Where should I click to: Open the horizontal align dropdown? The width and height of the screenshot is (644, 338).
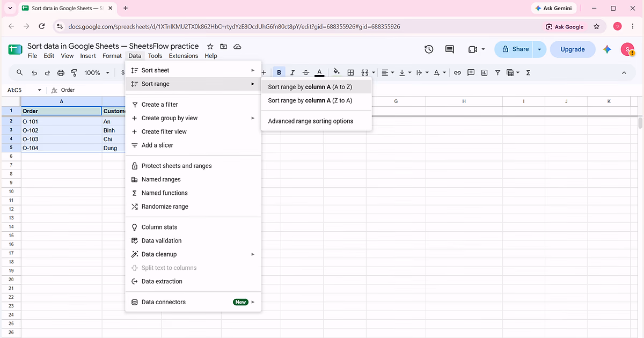387,72
